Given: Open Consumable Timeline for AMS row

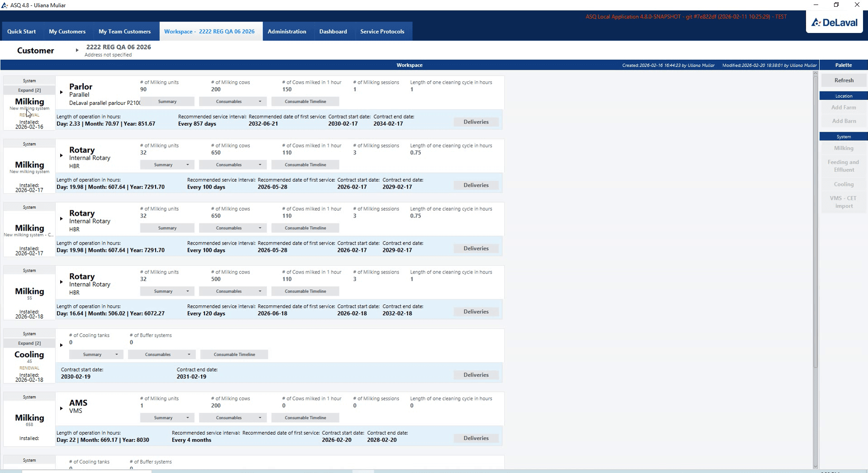Looking at the screenshot, I should point(305,418).
